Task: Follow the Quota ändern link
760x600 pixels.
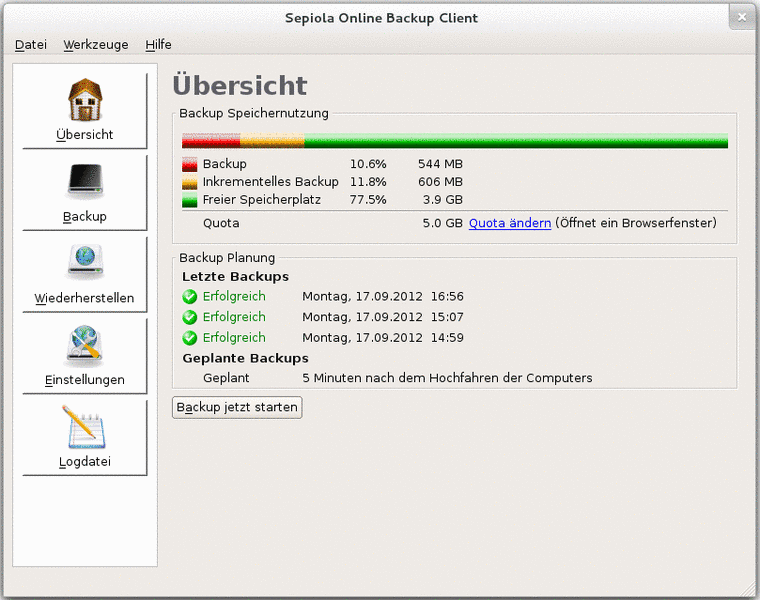Action: [x=510, y=223]
